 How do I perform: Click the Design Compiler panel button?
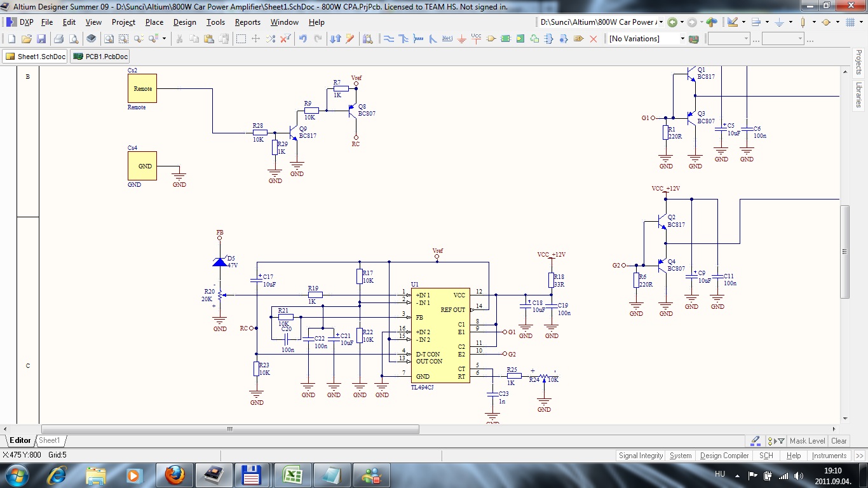[x=724, y=456]
